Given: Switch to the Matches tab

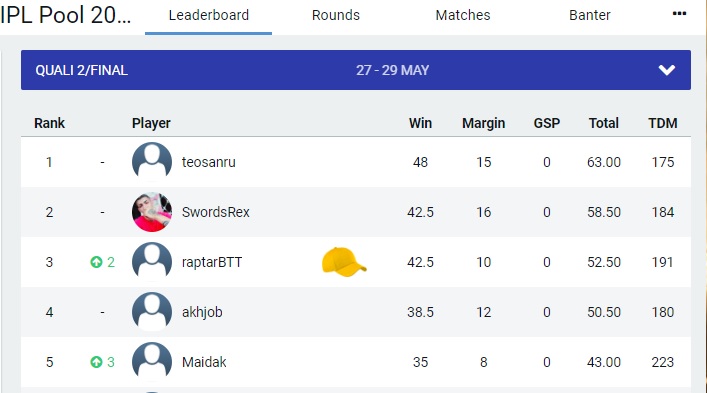Looking at the screenshot, I should (463, 15).
